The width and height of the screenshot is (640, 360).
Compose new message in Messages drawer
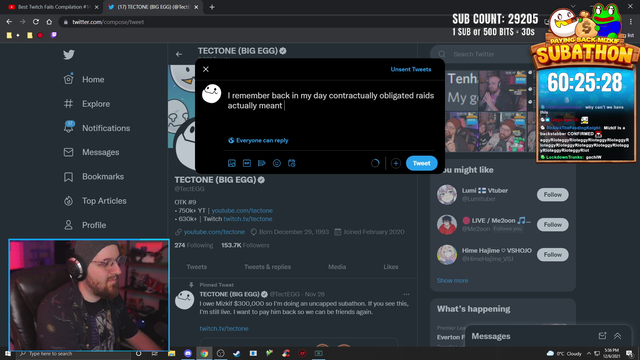pos(602,336)
